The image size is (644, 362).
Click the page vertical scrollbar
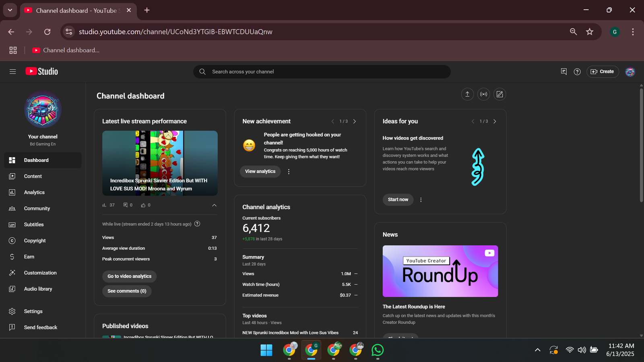click(641, 145)
